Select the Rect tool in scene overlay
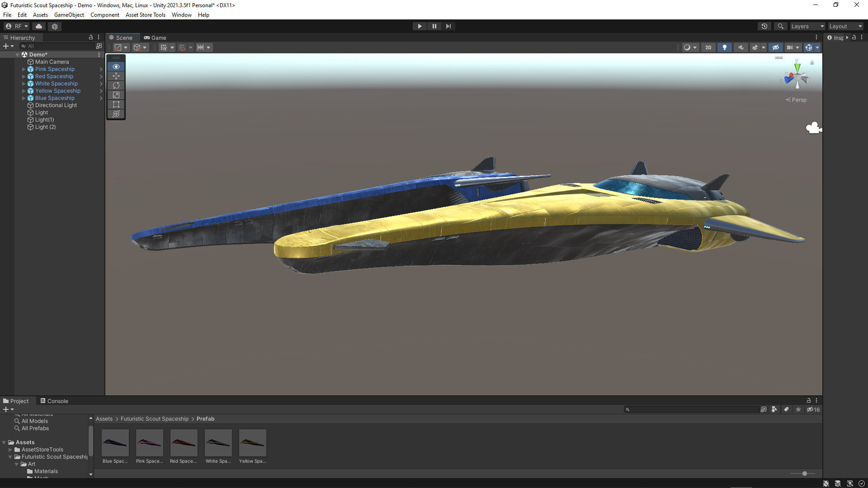868x488 pixels. tap(116, 104)
